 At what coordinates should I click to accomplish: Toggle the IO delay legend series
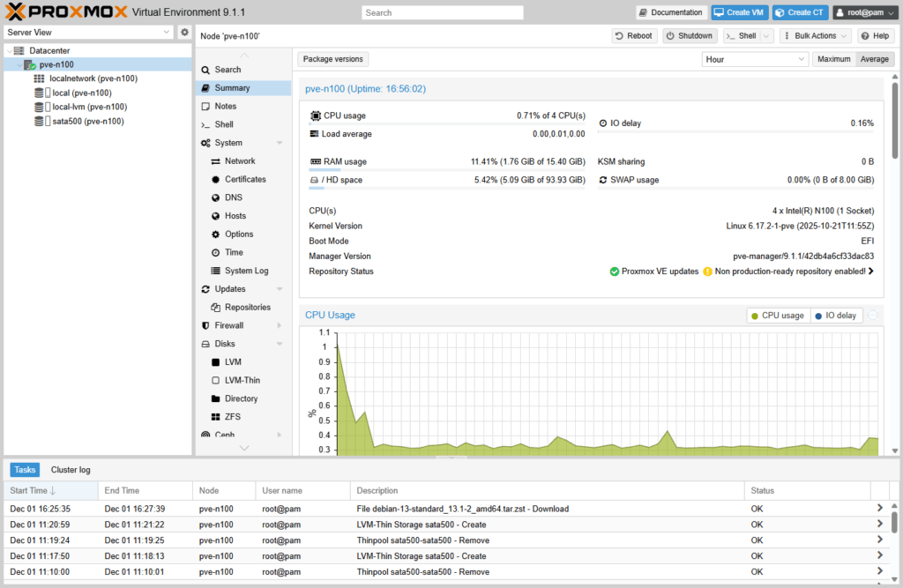(x=836, y=316)
